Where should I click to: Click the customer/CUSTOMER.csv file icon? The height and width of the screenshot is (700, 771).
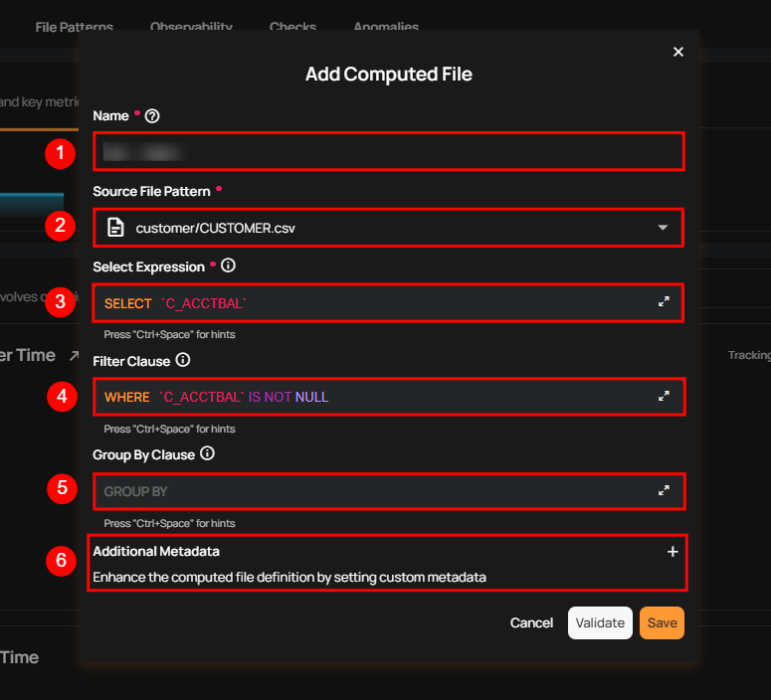[x=115, y=228]
